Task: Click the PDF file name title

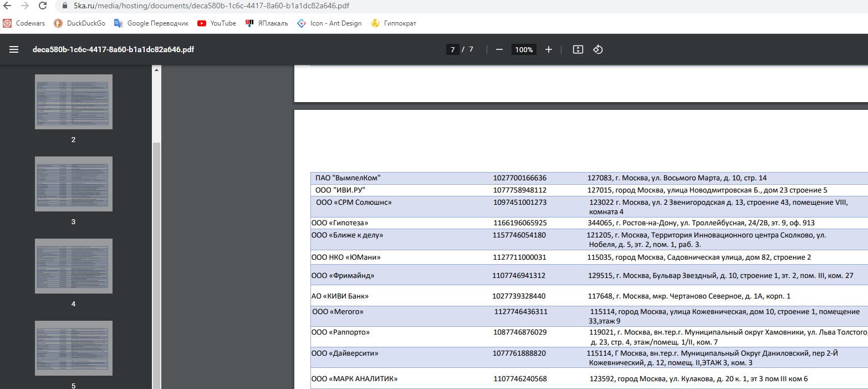Action: tap(113, 49)
